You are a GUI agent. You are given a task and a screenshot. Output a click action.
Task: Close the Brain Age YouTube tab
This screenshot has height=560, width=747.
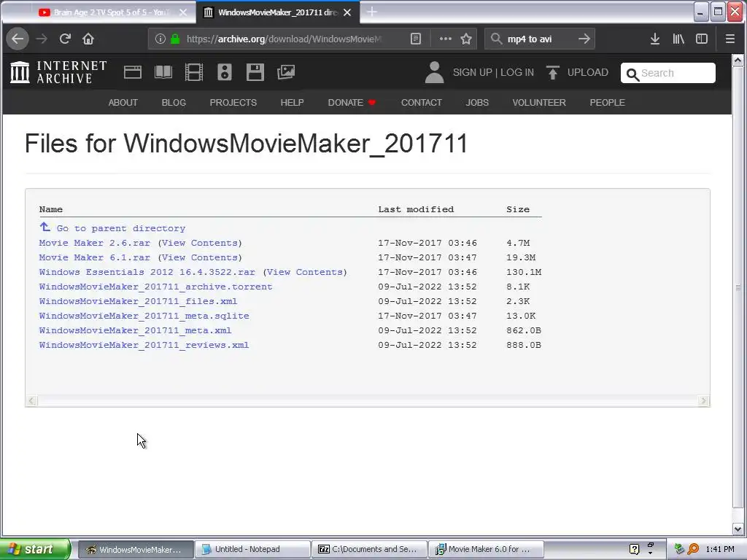tap(183, 12)
